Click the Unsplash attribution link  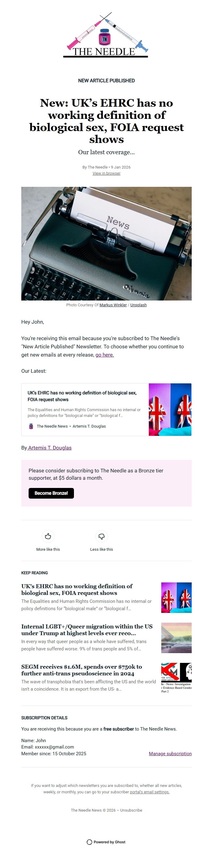click(138, 305)
